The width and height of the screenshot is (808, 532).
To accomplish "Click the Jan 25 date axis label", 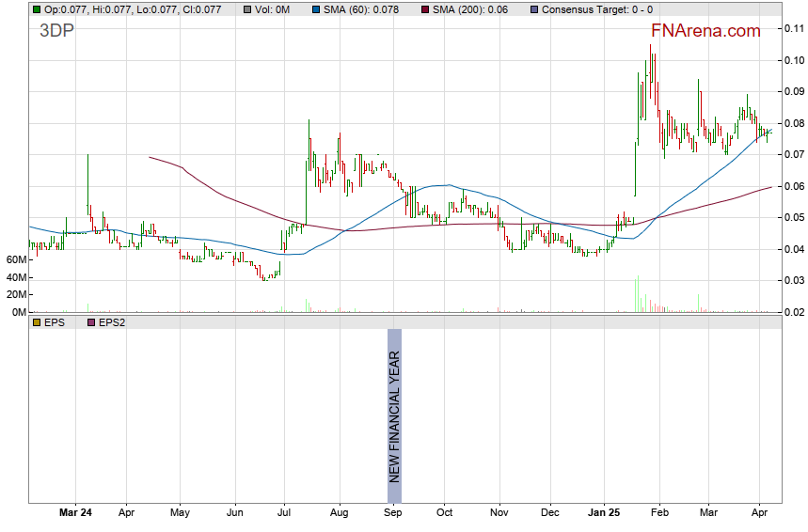I will (x=604, y=513).
